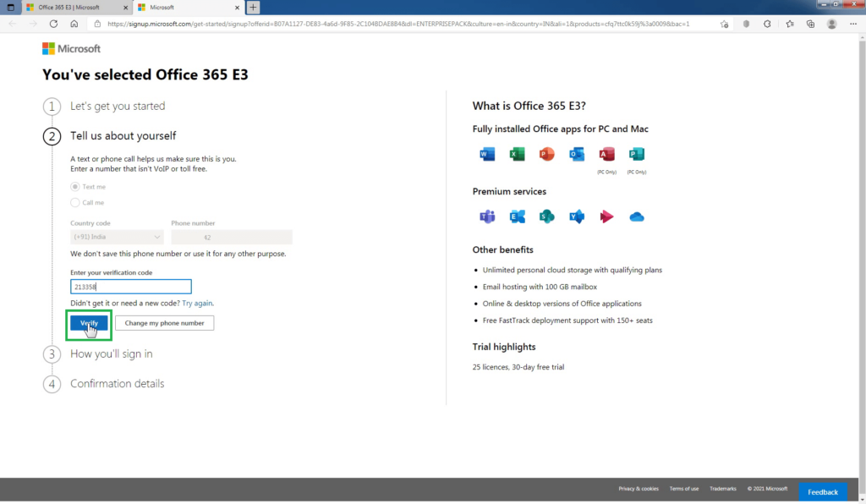Click step 3 'How you'll sign in'
The image size is (866, 504).
111,353
